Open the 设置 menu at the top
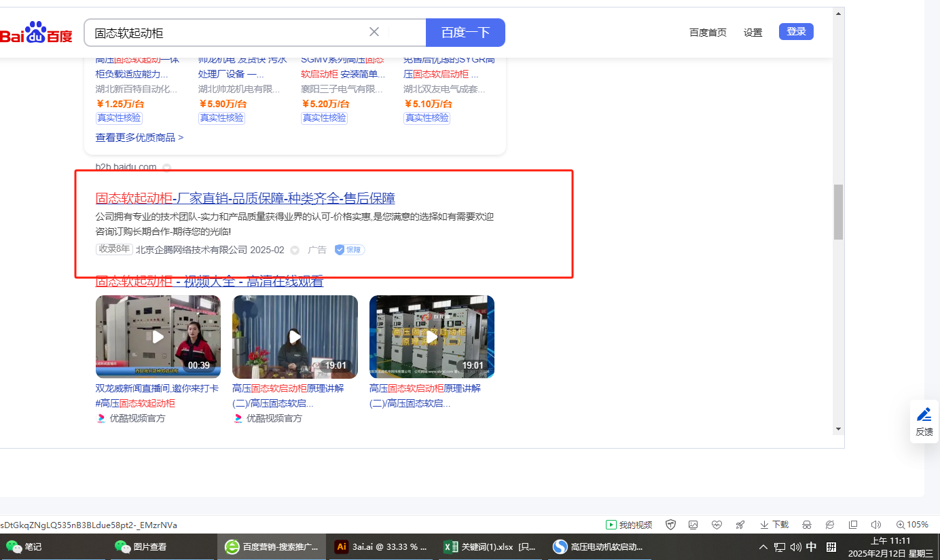 [753, 33]
